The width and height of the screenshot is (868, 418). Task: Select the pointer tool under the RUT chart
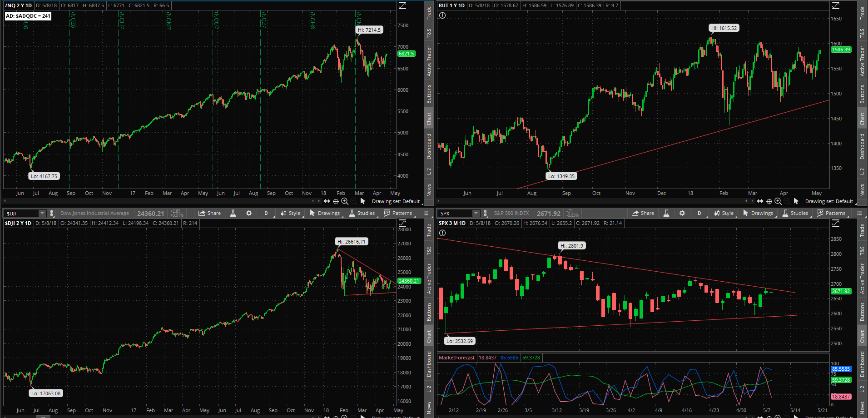pyautogui.click(x=796, y=201)
